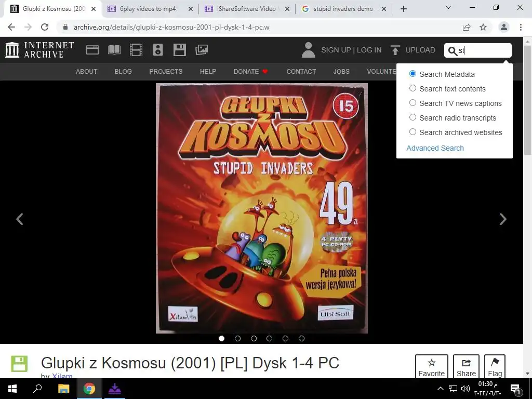Jump to sixth carousel image dot
The width and height of the screenshot is (532, 399).
[x=301, y=338]
